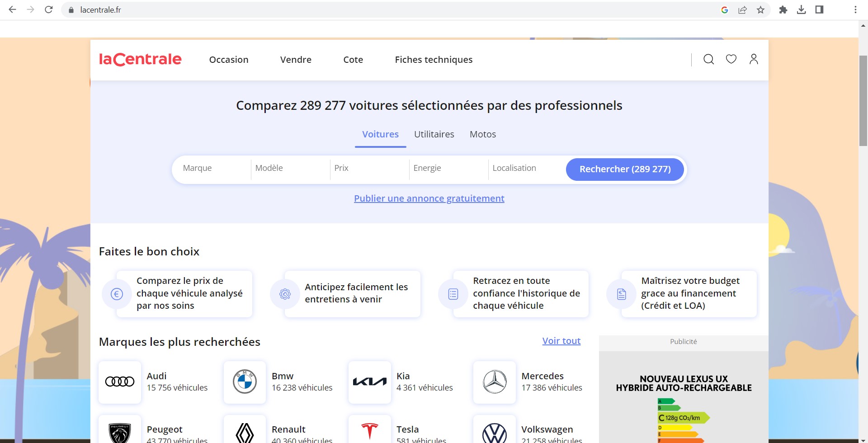
Task: Open the Modèle selector
Action: tap(289, 169)
